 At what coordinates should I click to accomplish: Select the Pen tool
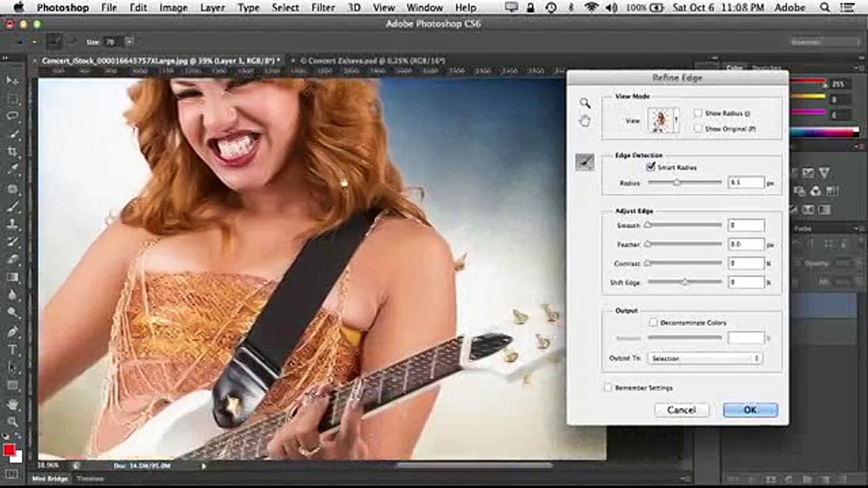pos(12,332)
